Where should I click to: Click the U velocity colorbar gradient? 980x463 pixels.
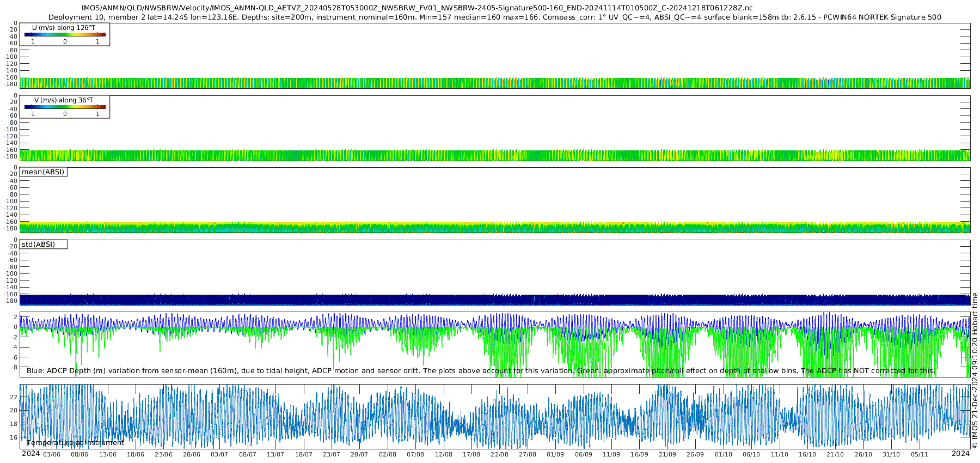tap(65, 34)
